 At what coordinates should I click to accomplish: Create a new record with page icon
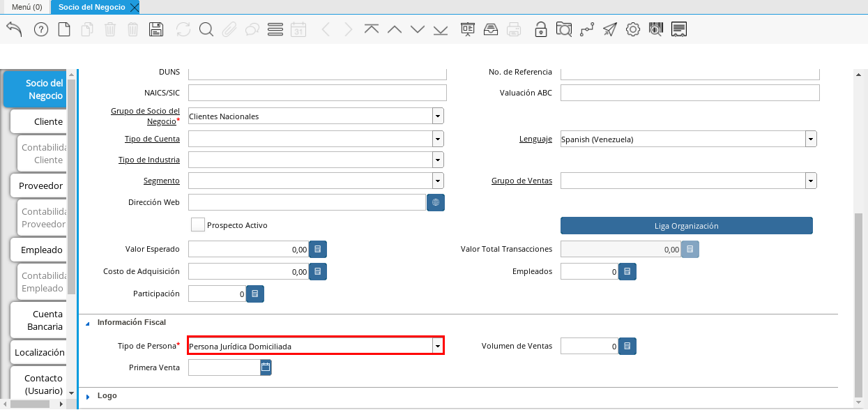point(64,29)
